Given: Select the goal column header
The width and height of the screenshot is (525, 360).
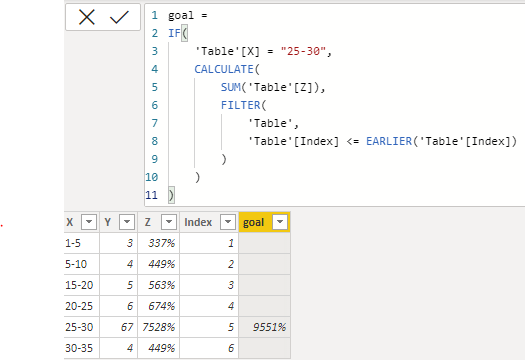Looking at the screenshot, I should (x=264, y=222).
